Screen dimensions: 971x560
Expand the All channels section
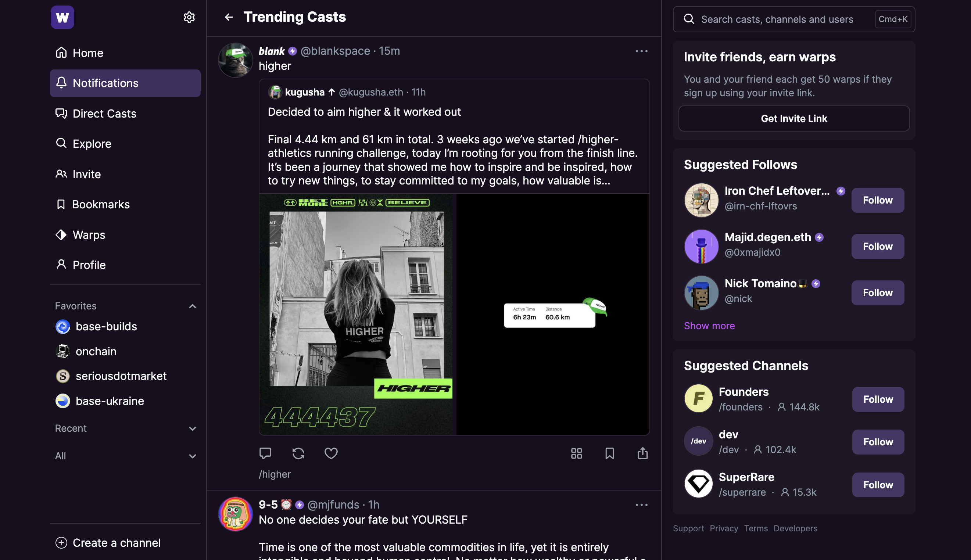(192, 456)
